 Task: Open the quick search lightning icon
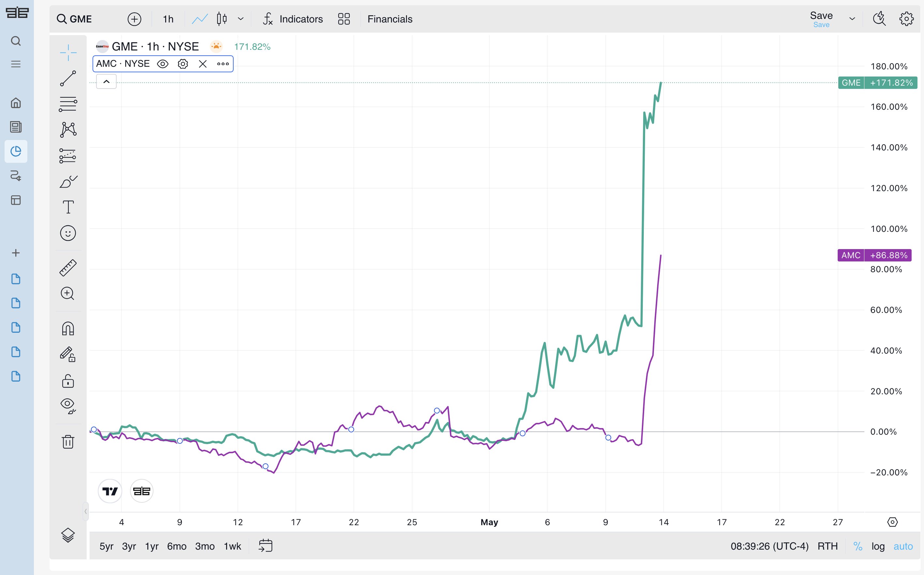tap(879, 19)
